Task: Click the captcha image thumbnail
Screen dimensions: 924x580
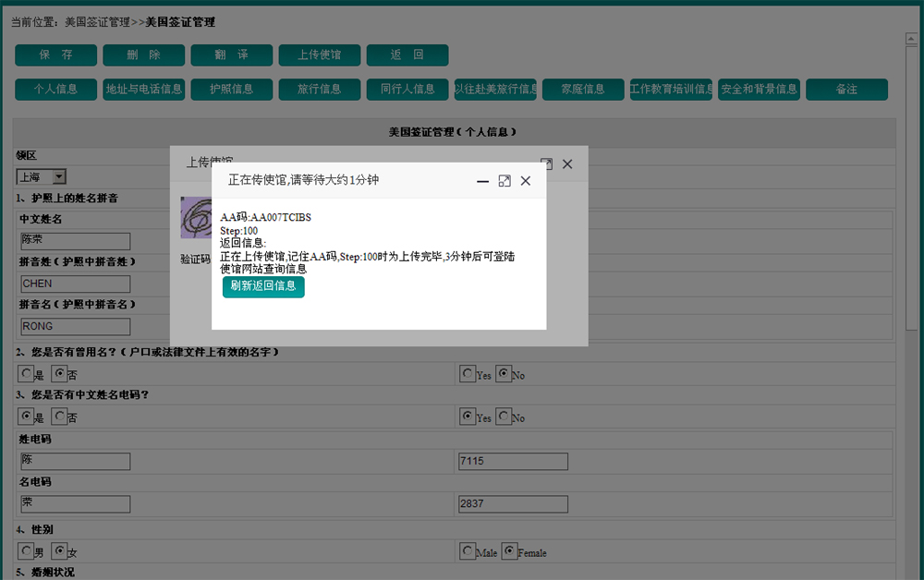Action: pos(196,218)
